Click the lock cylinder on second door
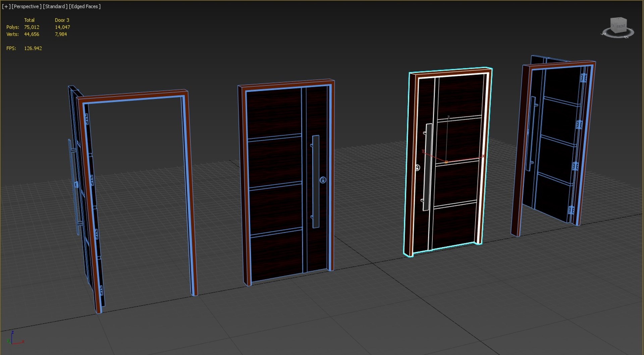644x355 pixels. coord(323,180)
